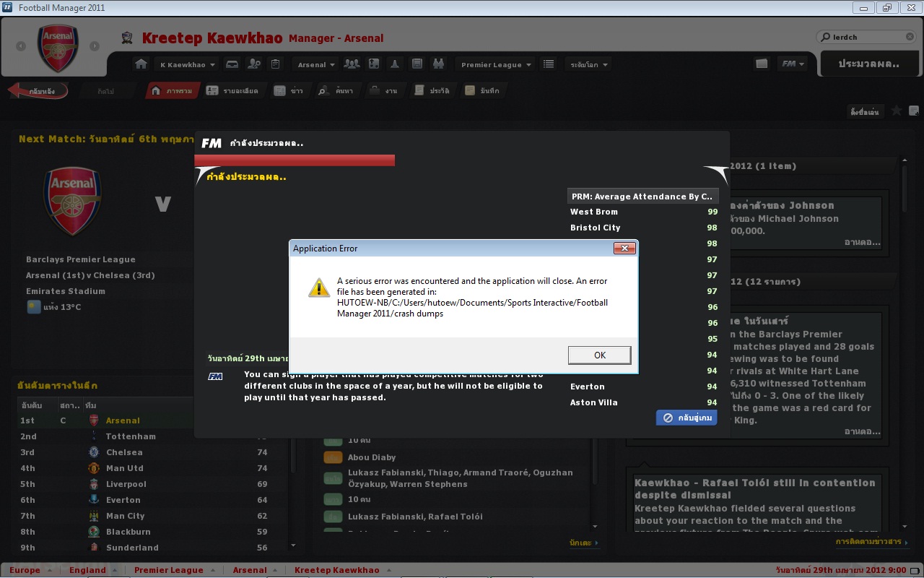
Task: Click the squad players icon
Action: (x=352, y=64)
